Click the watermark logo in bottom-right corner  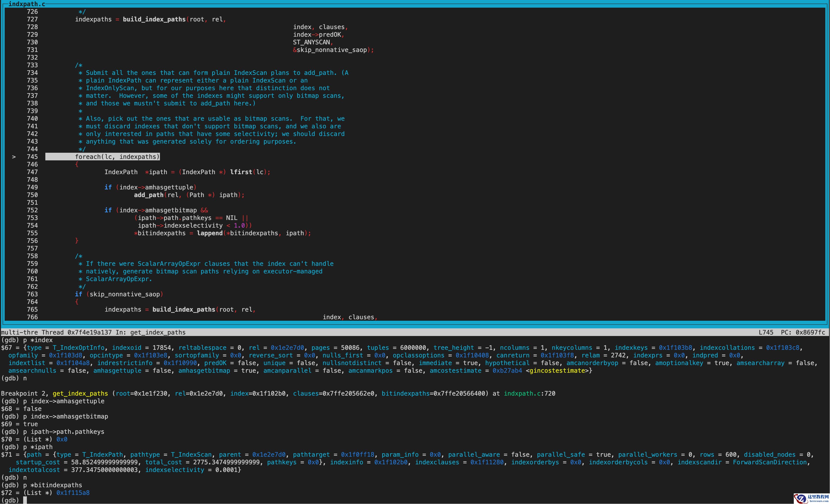coord(811,498)
